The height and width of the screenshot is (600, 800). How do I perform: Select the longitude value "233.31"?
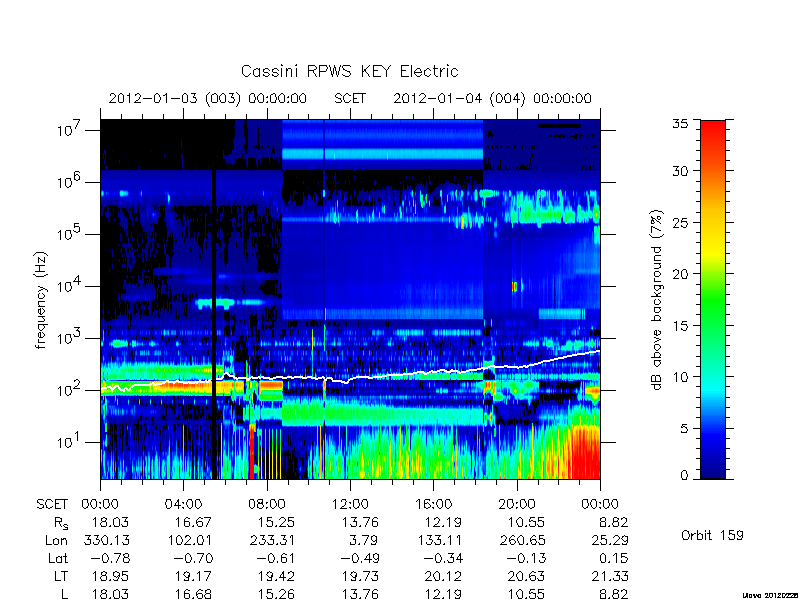point(272,540)
